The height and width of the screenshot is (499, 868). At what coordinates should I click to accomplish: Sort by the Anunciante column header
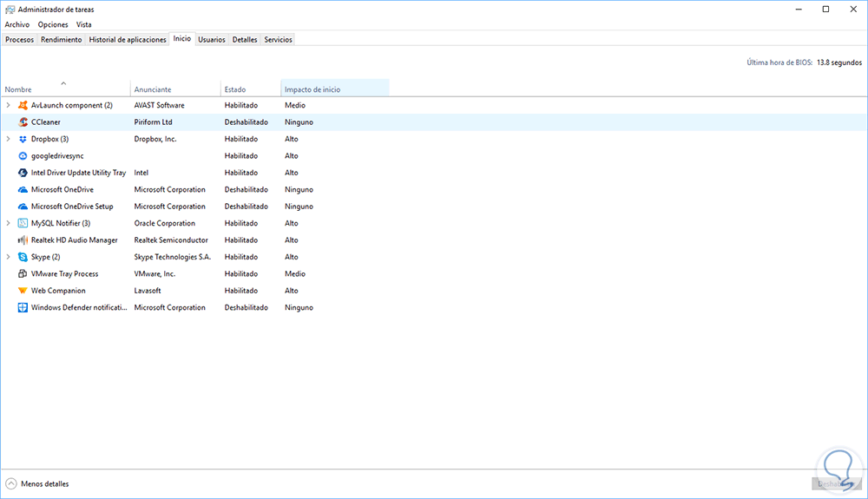coord(175,89)
